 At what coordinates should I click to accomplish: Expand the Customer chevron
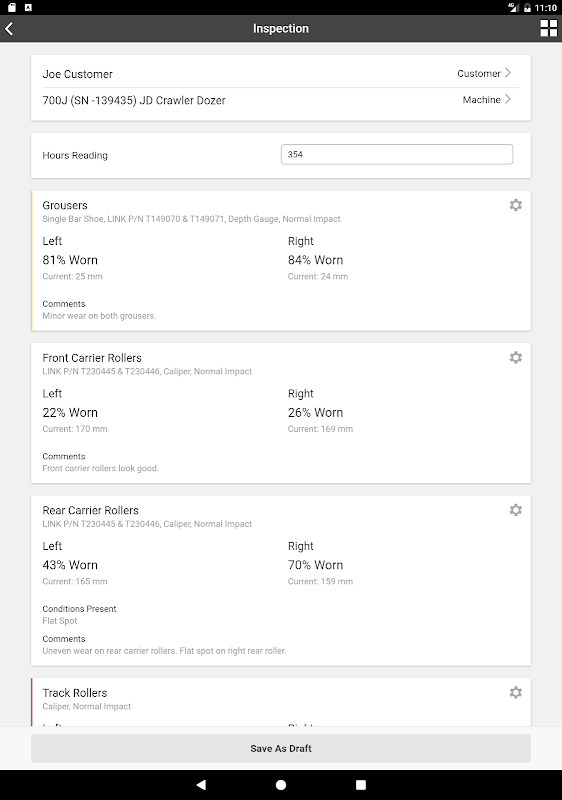pyautogui.click(x=507, y=73)
